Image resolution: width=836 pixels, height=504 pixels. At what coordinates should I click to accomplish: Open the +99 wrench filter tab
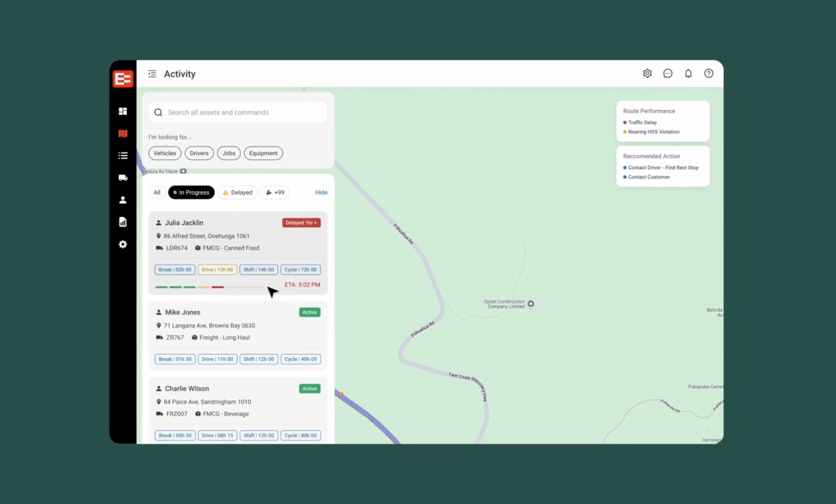pyautogui.click(x=275, y=192)
